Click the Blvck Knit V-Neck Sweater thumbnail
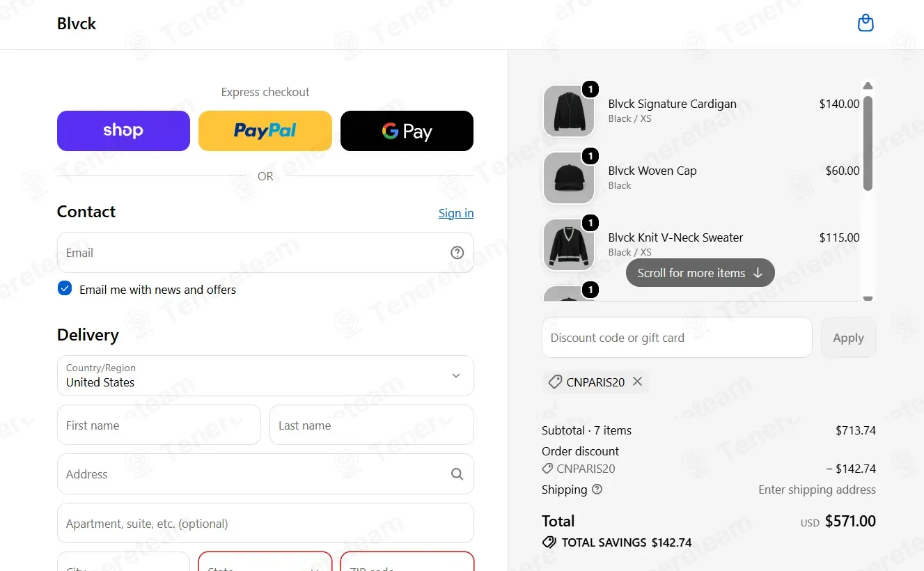 (x=569, y=245)
